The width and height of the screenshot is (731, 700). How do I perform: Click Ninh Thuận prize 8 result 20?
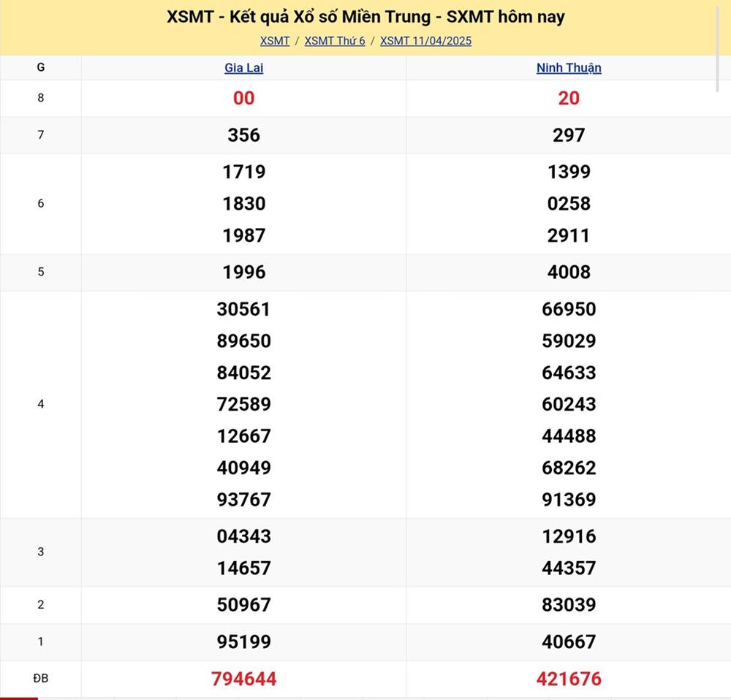coord(569,99)
